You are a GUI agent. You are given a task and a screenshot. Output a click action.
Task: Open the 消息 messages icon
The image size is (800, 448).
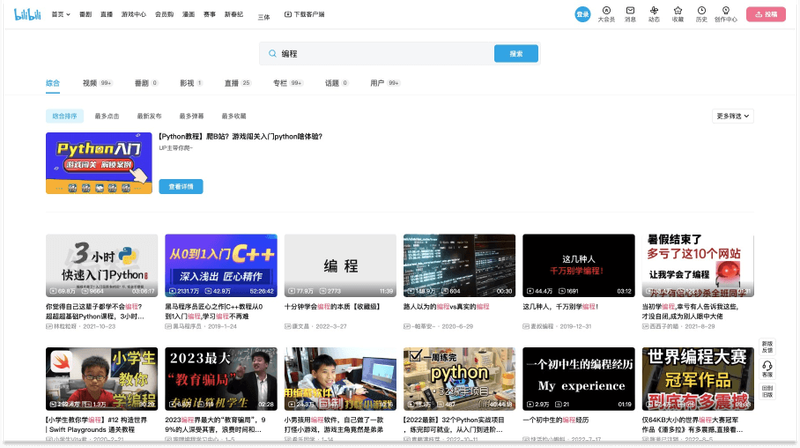point(630,14)
